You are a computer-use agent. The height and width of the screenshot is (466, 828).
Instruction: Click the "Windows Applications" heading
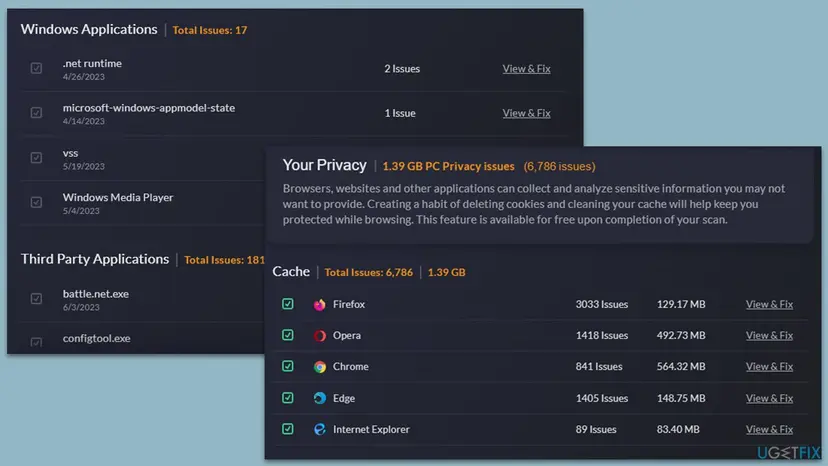tap(89, 30)
